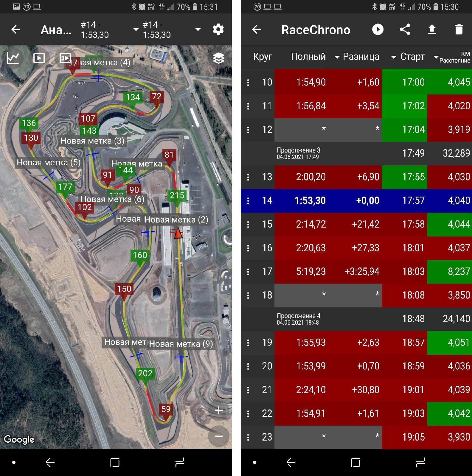Open the map layers selector
The width and height of the screenshot is (472, 476).
tap(219, 58)
